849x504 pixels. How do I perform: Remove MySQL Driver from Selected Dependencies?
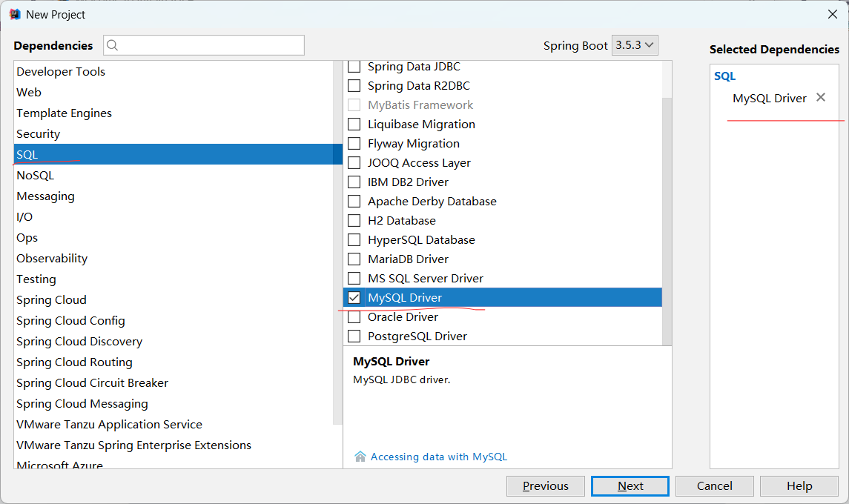pyautogui.click(x=821, y=97)
